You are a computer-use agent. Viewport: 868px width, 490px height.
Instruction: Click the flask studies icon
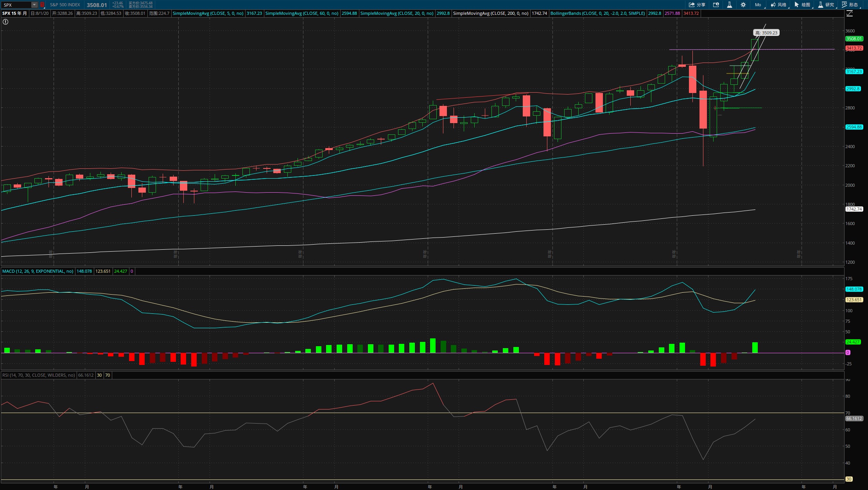pyautogui.click(x=729, y=5)
